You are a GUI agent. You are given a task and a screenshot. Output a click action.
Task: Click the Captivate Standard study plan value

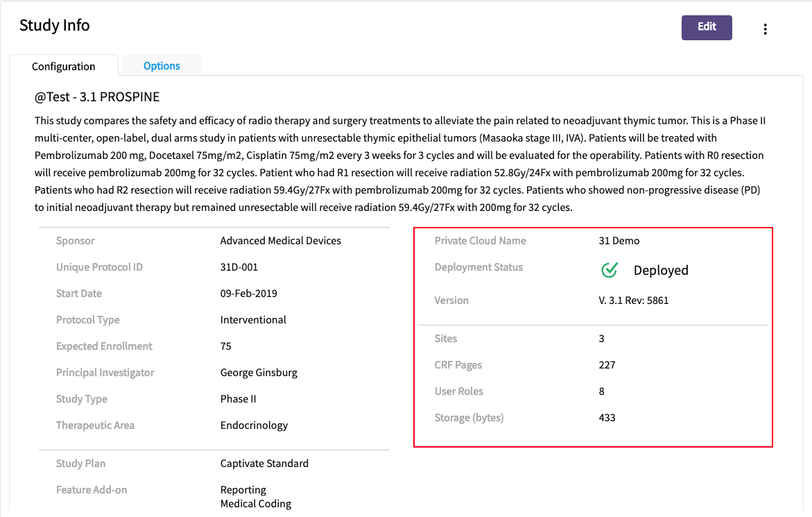(264, 464)
